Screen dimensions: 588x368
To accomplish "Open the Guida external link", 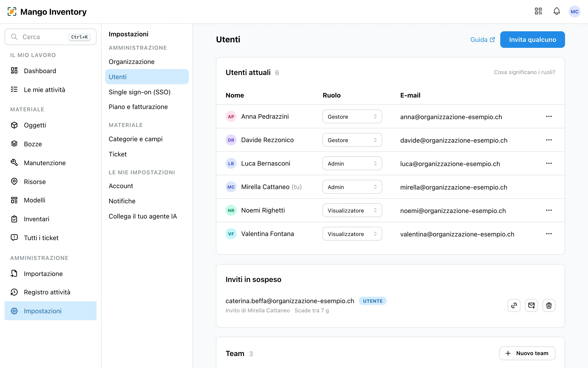I will point(482,39).
